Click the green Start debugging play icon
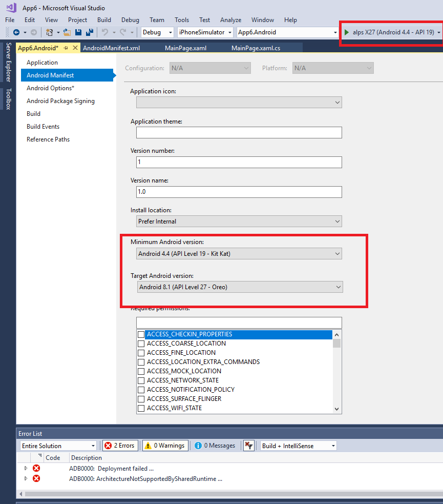 [x=347, y=32]
